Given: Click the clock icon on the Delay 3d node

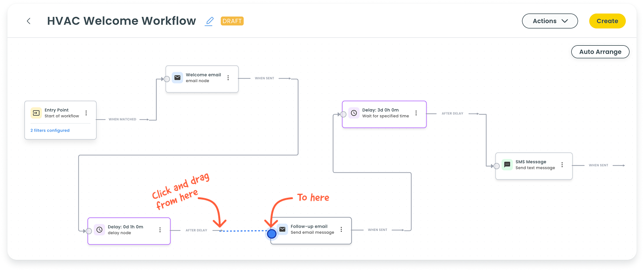Looking at the screenshot, I should [x=353, y=113].
